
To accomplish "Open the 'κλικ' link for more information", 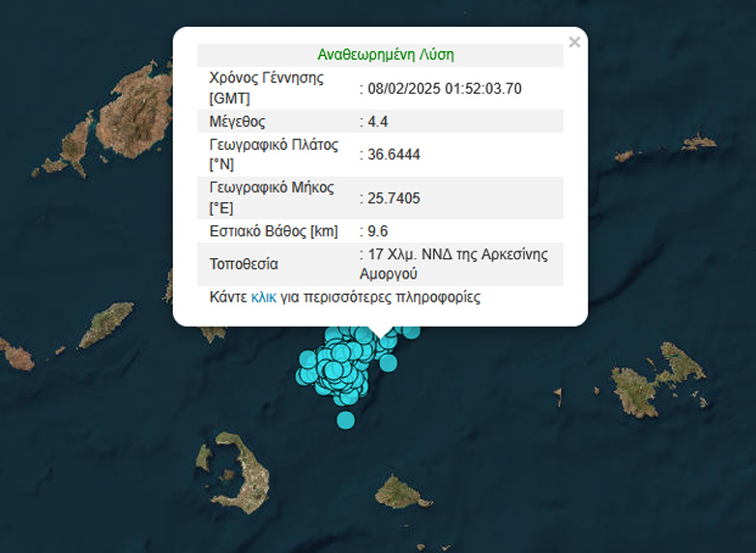I will coord(263,298).
